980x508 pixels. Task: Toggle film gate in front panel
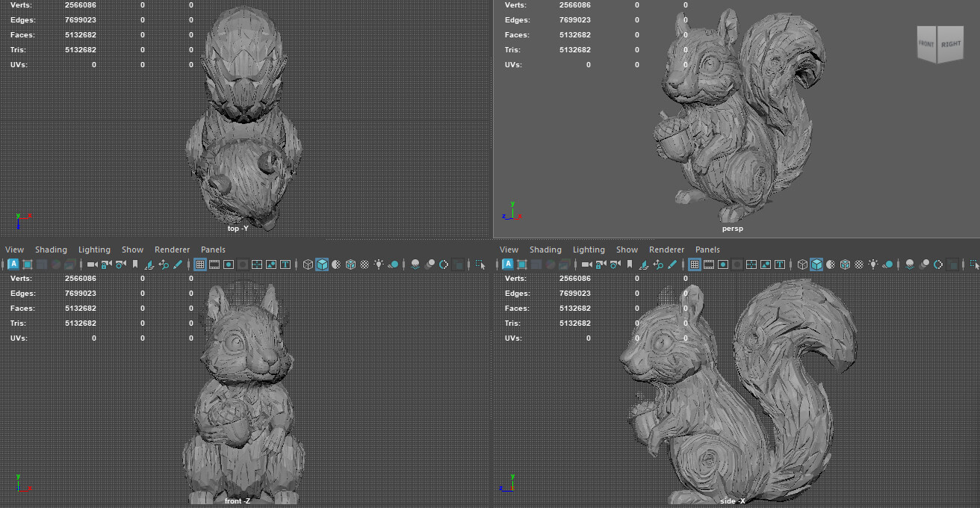point(214,264)
